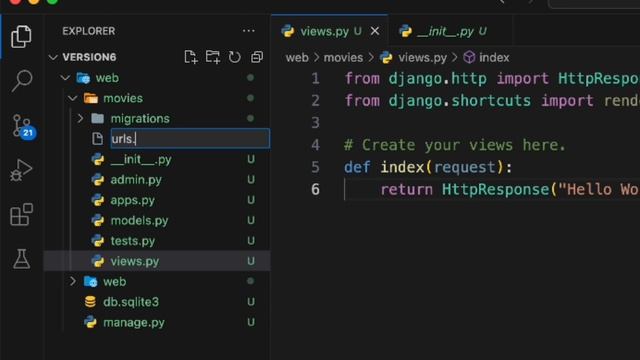Click the New Folder icon
Image resolution: width=640 pixels, height=360 pixels.
click(213, 57)
